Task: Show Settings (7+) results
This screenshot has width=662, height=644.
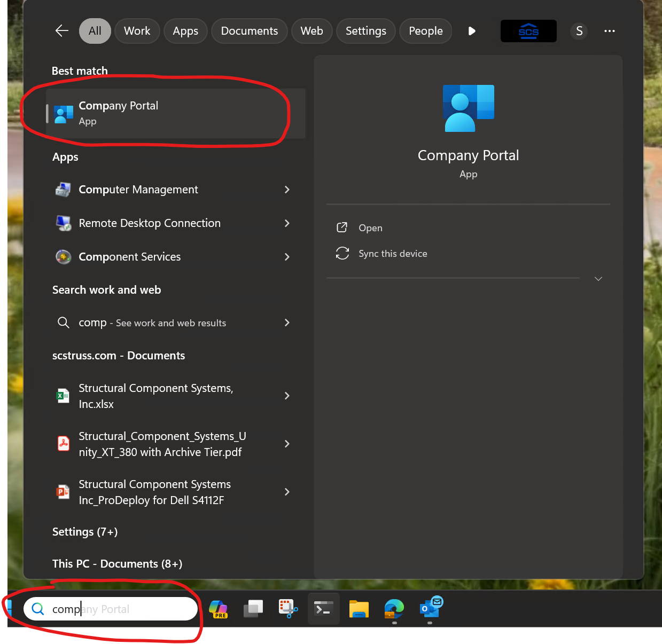Action: (x=85, y=532)
